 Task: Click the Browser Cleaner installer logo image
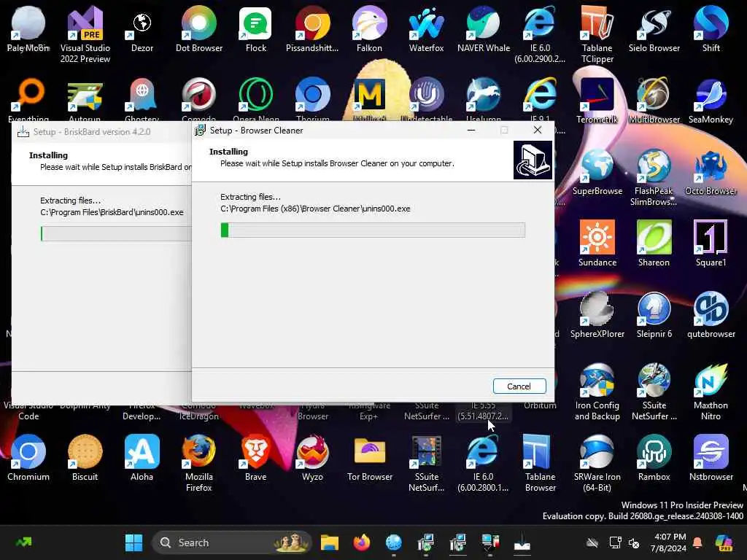coord(533,160)
